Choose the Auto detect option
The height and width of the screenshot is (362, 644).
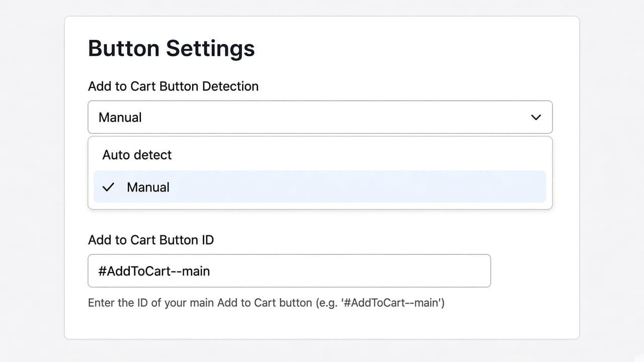[x=320, y=155]
